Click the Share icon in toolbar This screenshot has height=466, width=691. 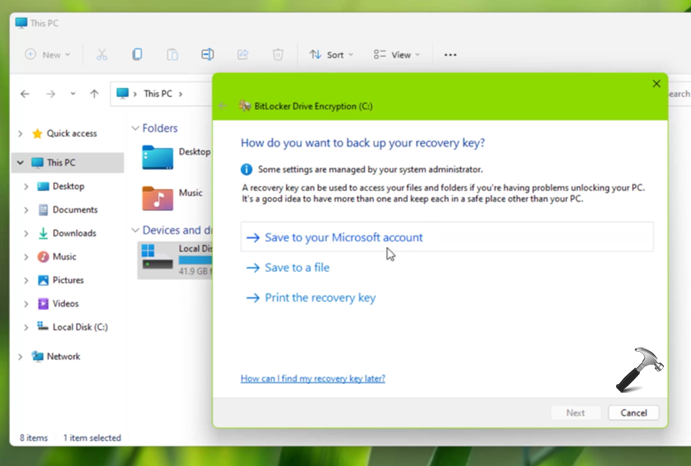[x=242, y=55]
